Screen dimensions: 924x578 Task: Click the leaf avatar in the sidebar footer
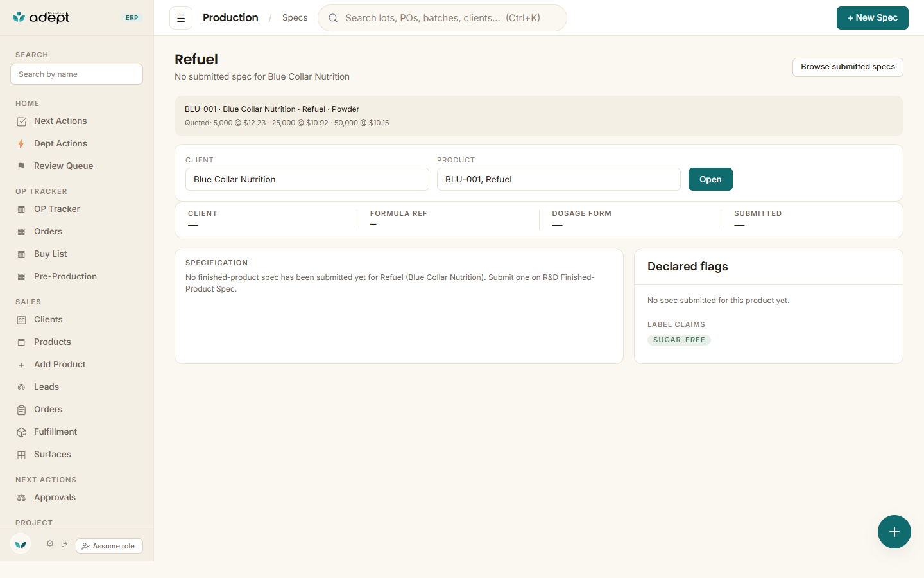coord(21,544)
